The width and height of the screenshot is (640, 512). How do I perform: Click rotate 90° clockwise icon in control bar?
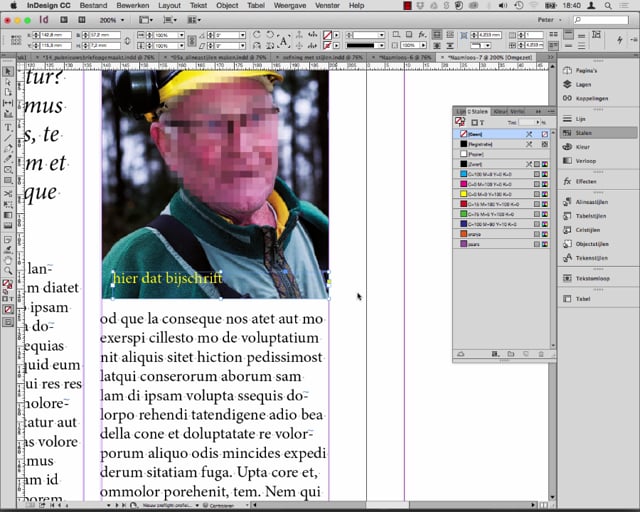click(257, 35)
